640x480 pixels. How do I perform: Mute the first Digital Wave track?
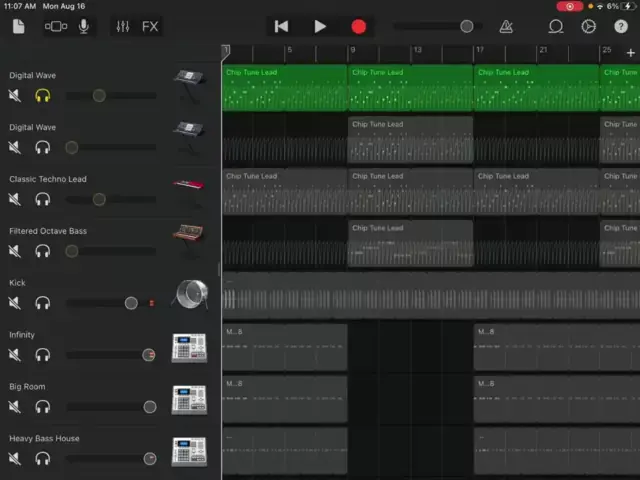point(15,96)
